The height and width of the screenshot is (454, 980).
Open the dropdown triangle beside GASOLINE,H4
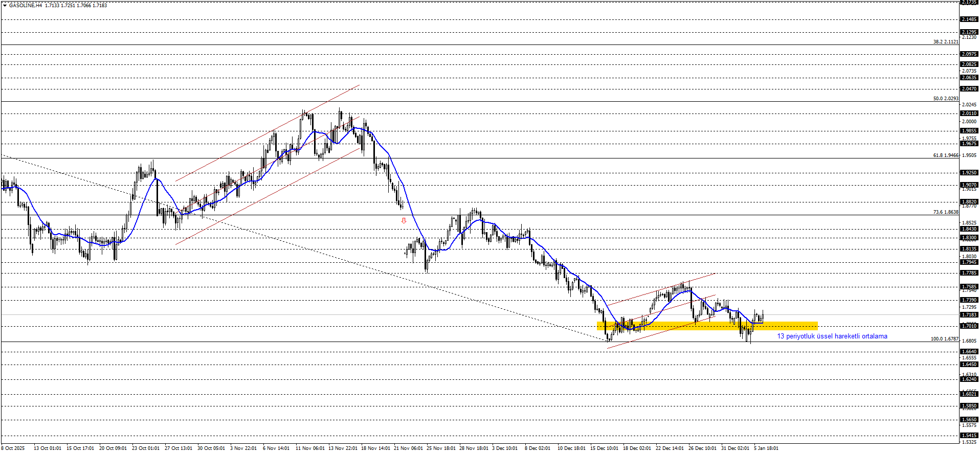pyautogui.click(x=5, y=5)
